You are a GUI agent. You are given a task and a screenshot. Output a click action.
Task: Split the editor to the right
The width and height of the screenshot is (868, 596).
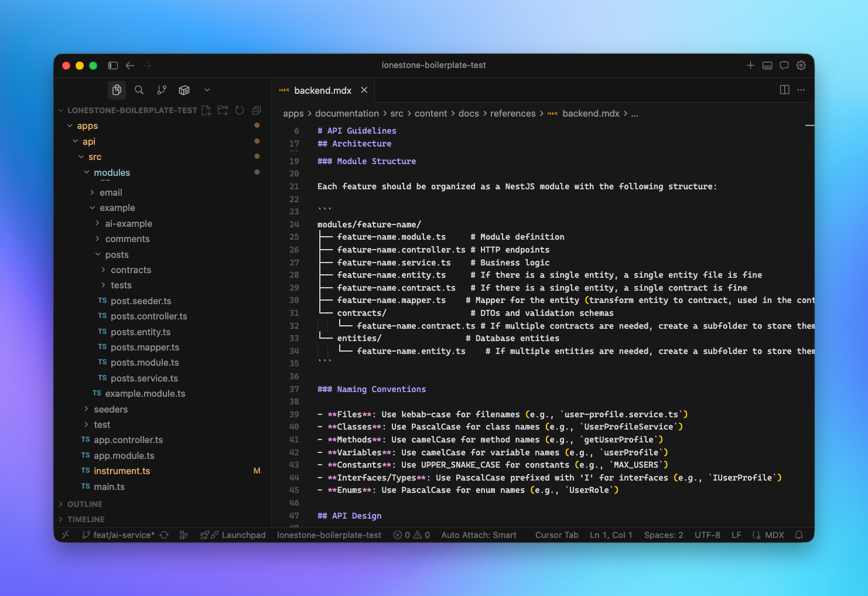point(784,90)
